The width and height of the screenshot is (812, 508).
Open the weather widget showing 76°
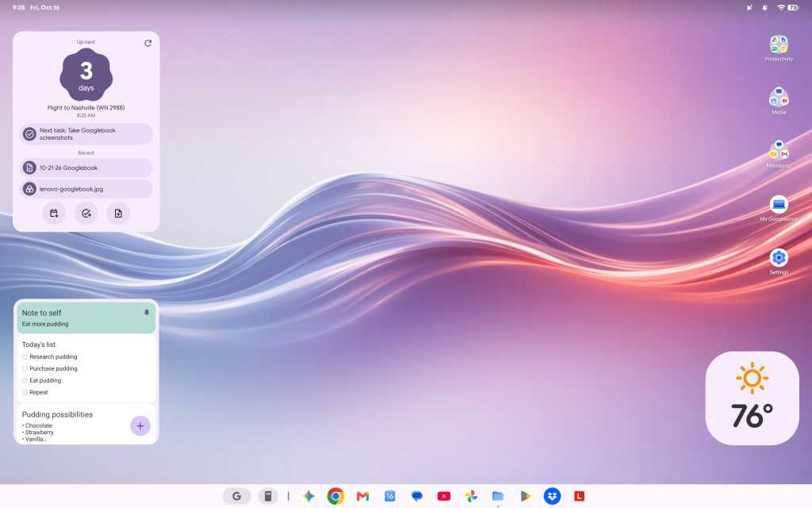(x=752, y=398)
